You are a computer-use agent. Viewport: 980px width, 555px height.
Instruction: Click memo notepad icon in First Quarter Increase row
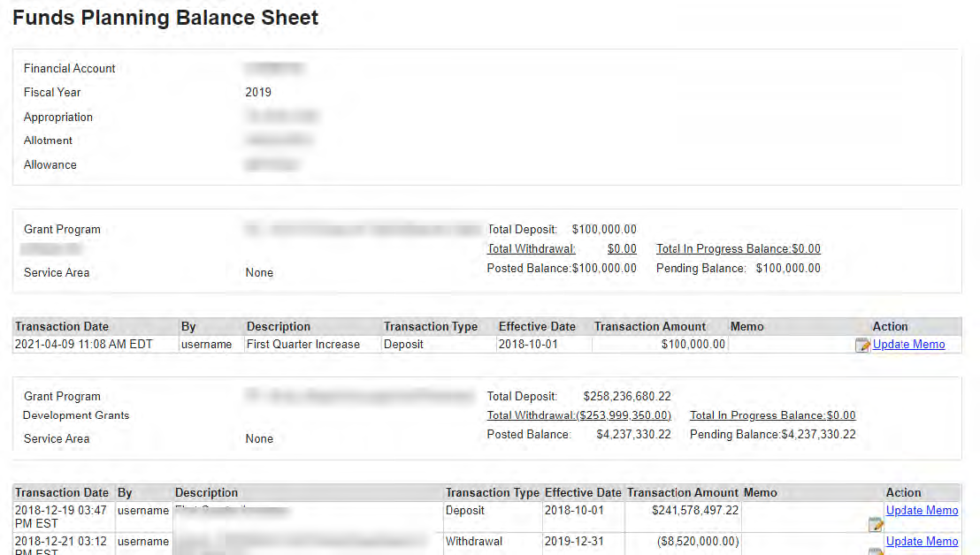(x=863, y=346)
